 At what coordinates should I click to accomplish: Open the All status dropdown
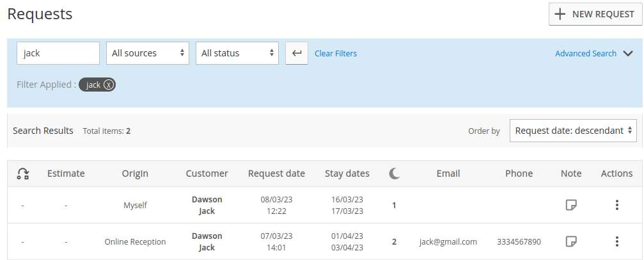[237, 53]
